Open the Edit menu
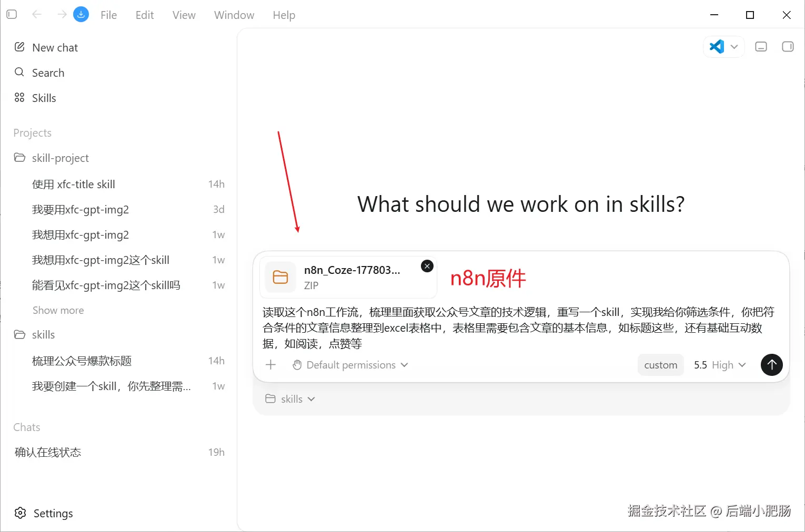The height and width of the screenshot is (532, 805). pos(145,15)
